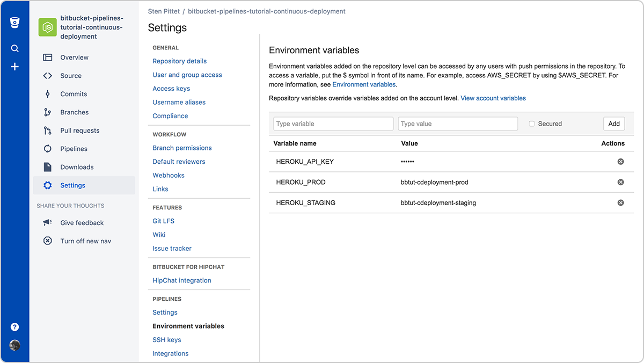Open help via the question mark icon

click(x=14, y=326)
